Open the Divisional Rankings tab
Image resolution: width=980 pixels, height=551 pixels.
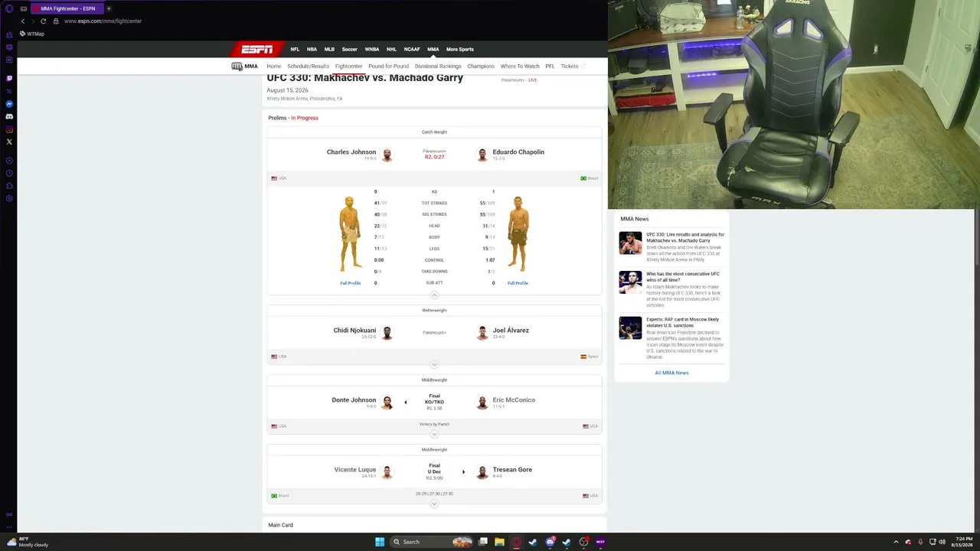click(x=438, y=67)
